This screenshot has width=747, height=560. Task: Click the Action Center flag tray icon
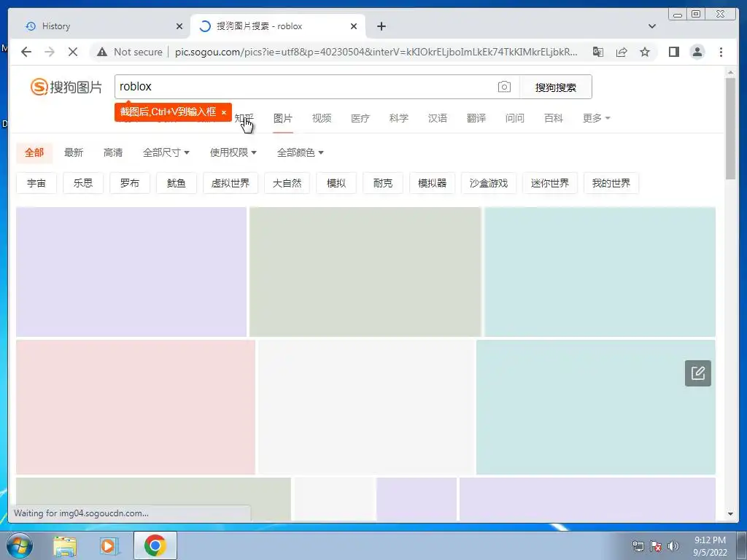tap(656, 545)
